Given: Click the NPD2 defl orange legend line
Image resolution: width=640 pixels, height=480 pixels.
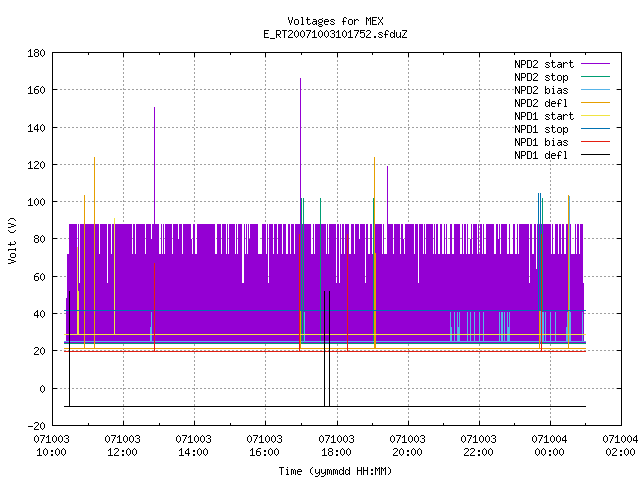Looking at the screenshot, I should (595, 103).
